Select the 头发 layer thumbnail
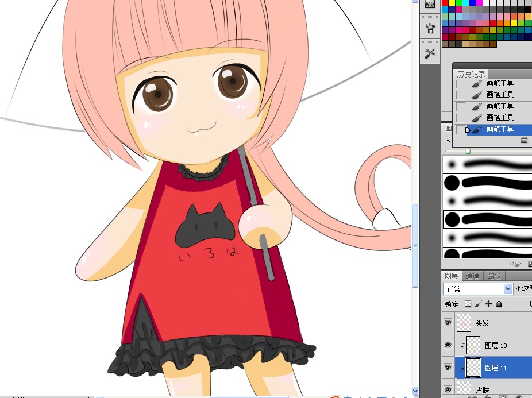This screenshot has width=532, height=398. [x=464, y=323]
